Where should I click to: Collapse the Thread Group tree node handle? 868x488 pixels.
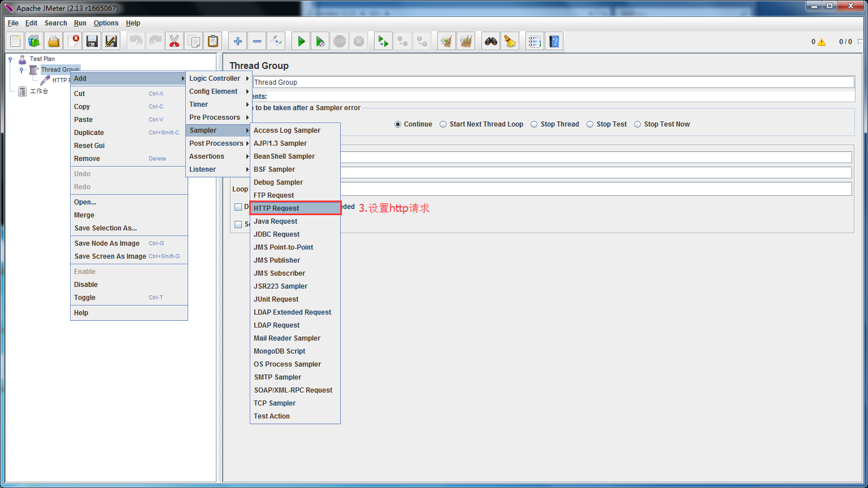pyautogui.click(x=22, y=70)
